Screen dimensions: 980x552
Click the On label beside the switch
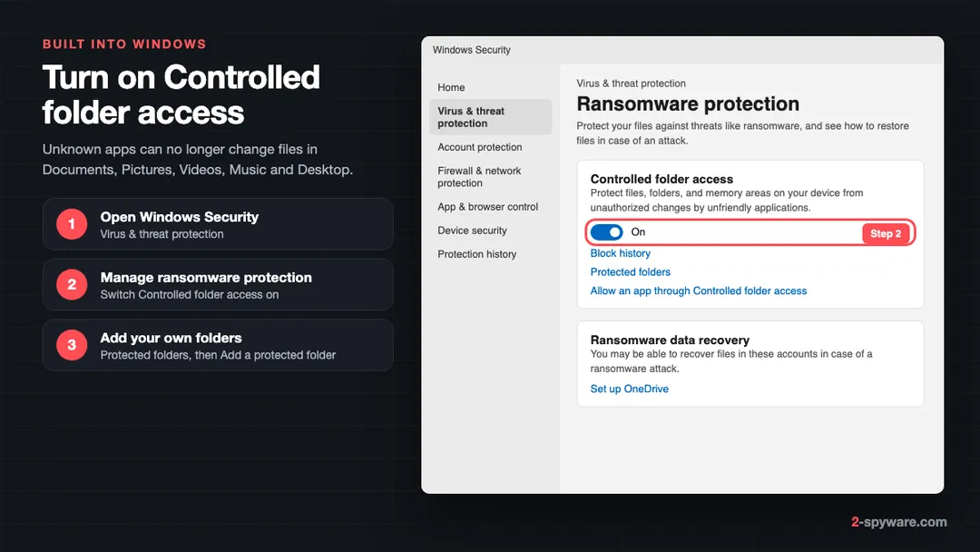click(638, 232)
